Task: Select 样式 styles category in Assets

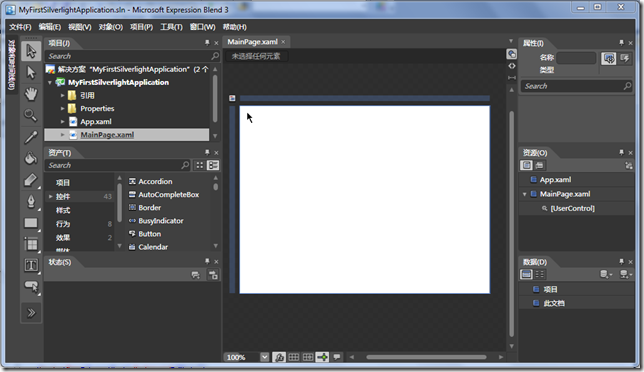Action: pyautogui.click(x=63, y=210)
